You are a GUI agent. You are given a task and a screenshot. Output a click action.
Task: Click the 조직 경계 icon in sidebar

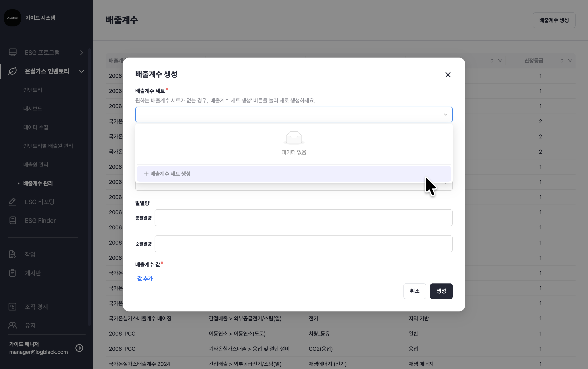(x=12, y=307)
